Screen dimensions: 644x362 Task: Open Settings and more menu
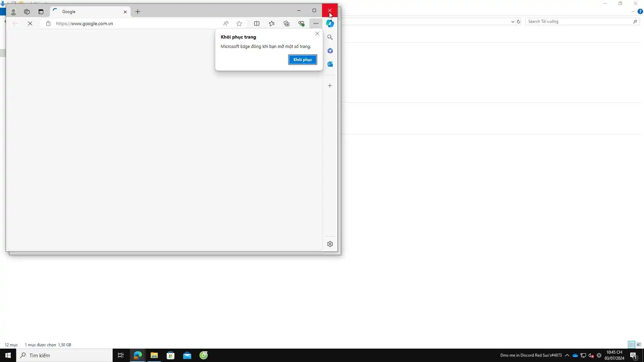tap(316, 23)
